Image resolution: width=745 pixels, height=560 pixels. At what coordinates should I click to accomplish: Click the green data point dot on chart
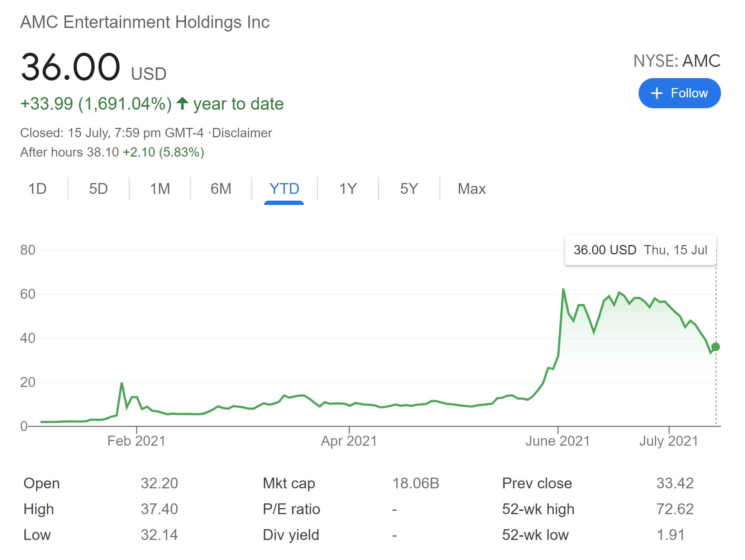tap(715, 347)
